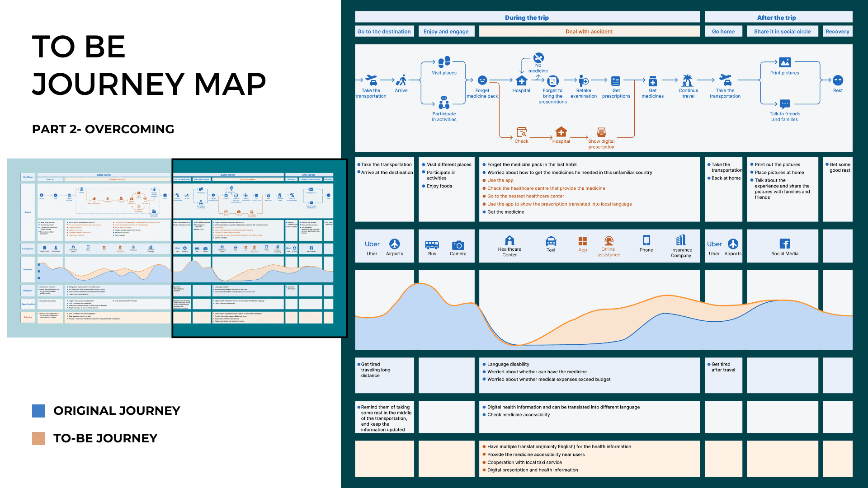Select the During the trip header
Viewport: 868px width, 488px height.
tap(527, 18)
